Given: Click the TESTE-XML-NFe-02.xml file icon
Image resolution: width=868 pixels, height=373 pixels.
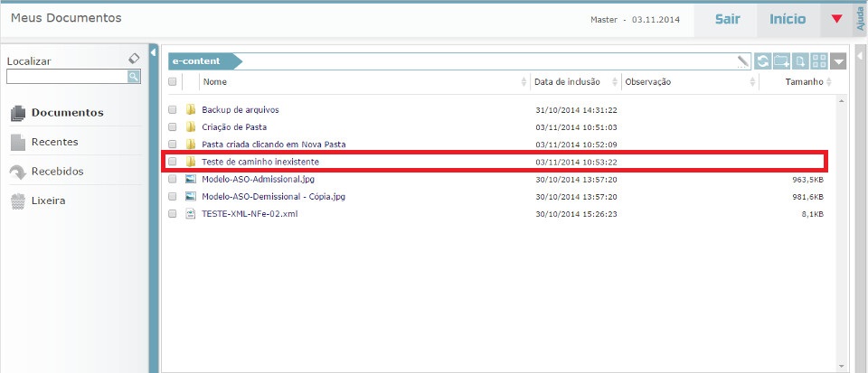Looking at the screenshot, I should pyautogui.click(x=191, y=214).
